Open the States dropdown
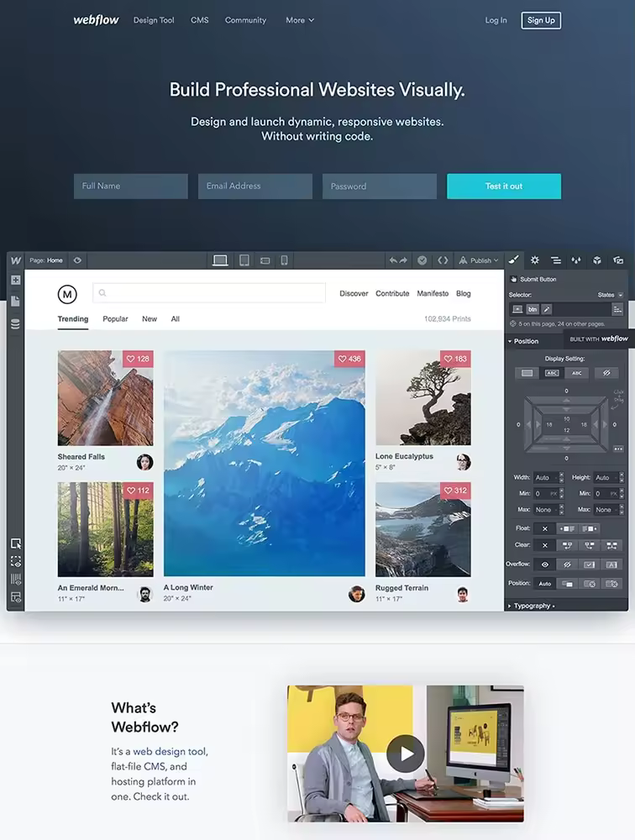Viewport: 635px width, 840px height. 611,295
